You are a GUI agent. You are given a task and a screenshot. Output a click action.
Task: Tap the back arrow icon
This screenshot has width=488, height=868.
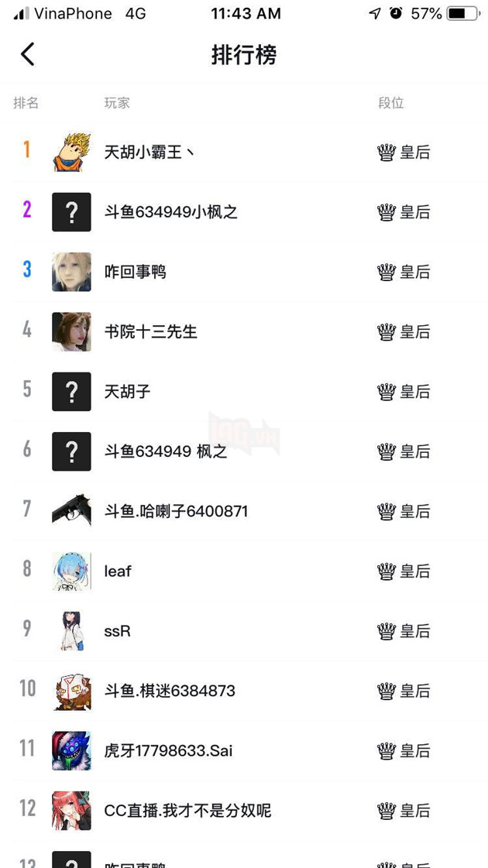[x=28, y=54]
